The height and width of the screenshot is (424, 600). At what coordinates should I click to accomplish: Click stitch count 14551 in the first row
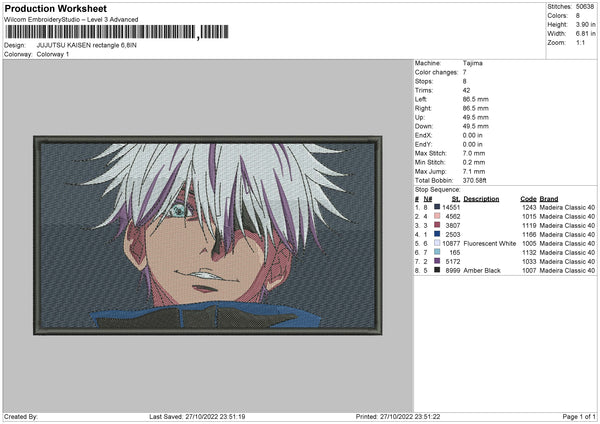pos(451,207)
